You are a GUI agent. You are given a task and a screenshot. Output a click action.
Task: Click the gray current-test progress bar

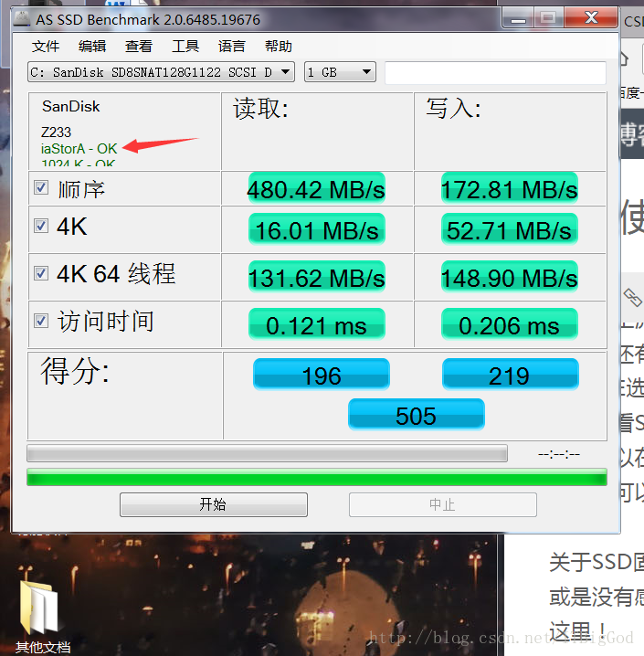pos(267,453)
